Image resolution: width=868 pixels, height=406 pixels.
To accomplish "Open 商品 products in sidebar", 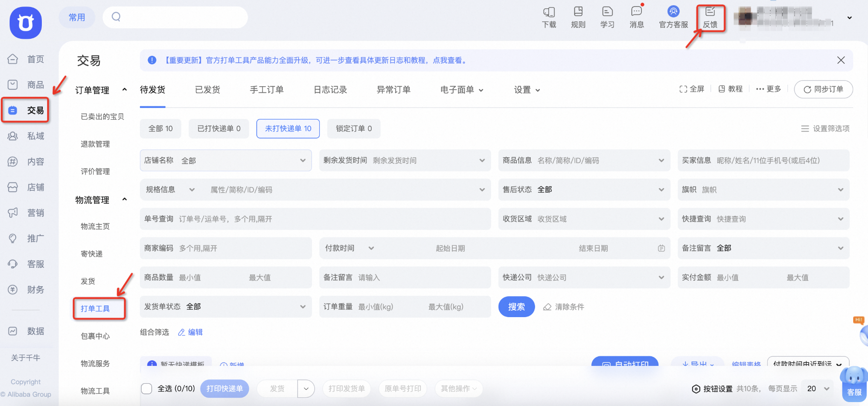I will click(x=26, y=85).
